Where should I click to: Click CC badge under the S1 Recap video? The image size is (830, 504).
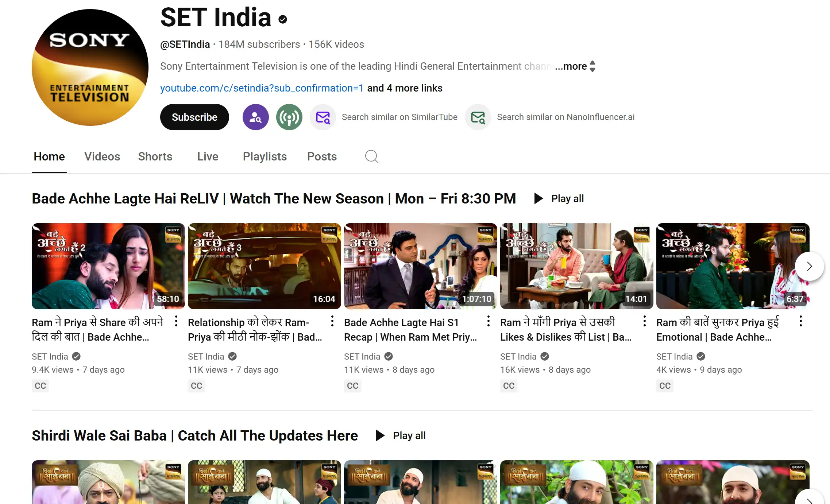click(352, 386)
